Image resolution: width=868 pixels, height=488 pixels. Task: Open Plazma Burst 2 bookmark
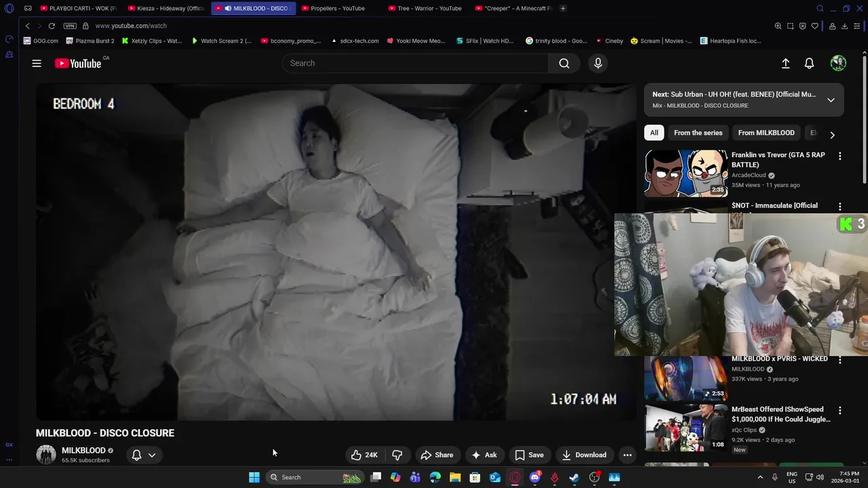click(x=90, y=41)
